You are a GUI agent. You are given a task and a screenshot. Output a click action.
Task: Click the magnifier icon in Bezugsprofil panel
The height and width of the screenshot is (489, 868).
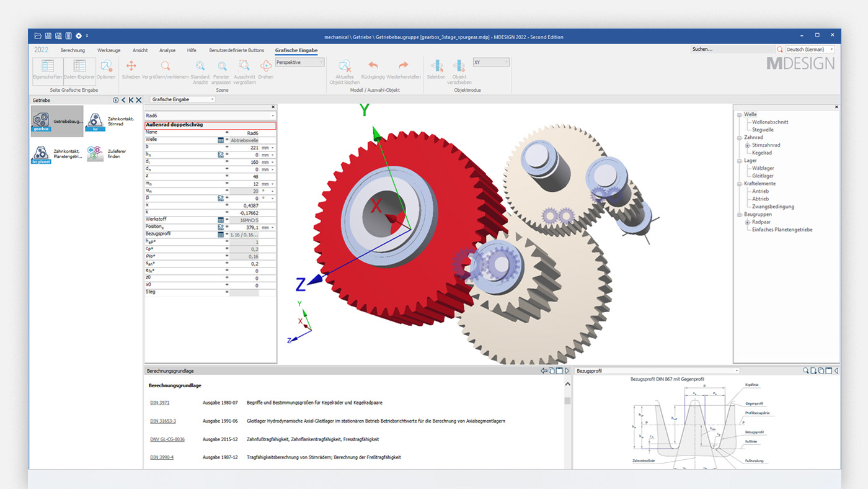click(x=806, y=370)
